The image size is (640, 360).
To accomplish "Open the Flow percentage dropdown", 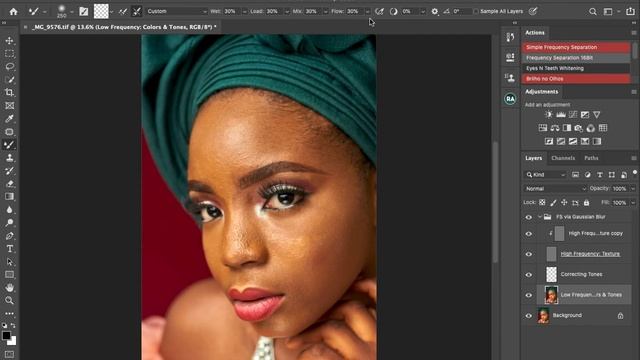I will (x=367, y=12).
